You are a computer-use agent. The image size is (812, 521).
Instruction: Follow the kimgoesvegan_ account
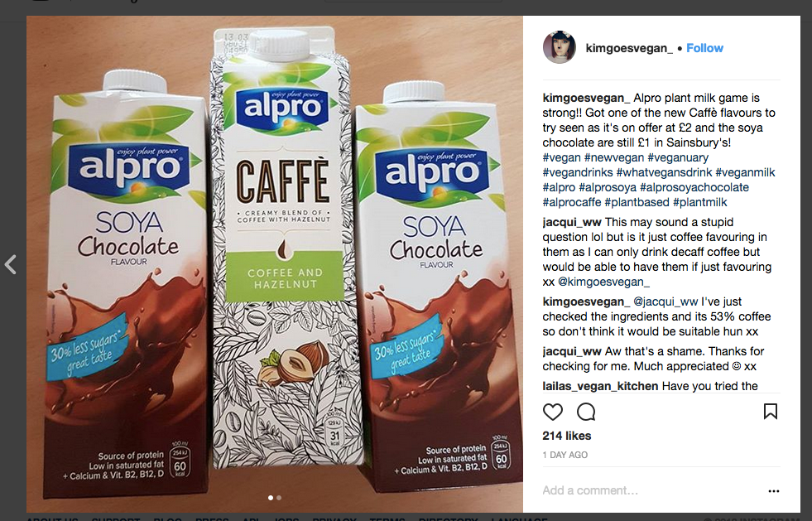(x=704, y=48)
